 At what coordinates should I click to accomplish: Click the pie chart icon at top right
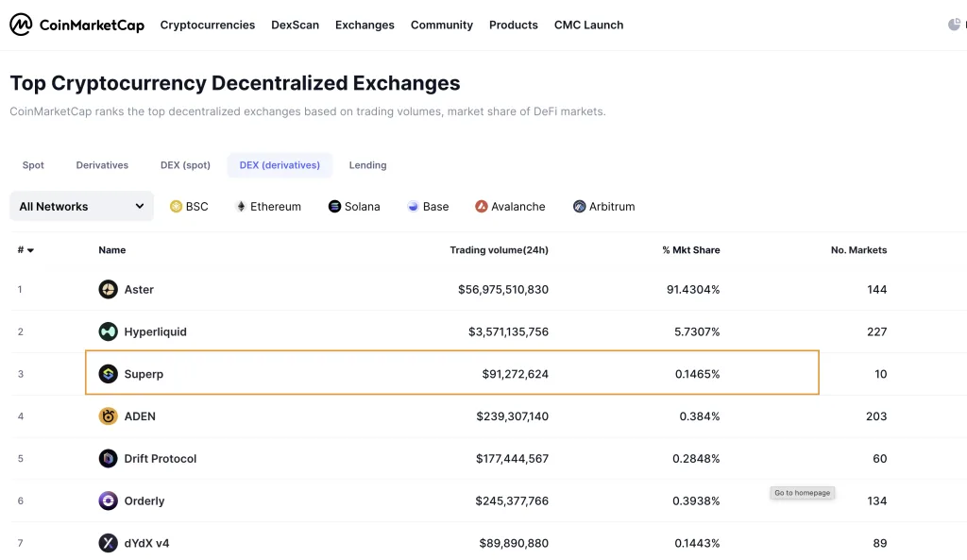(x=954, y=25)
